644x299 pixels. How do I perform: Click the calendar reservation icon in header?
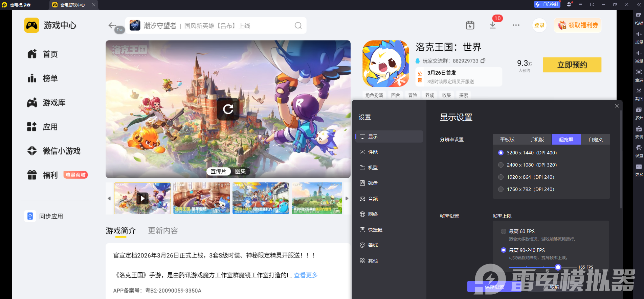(470, 25)
